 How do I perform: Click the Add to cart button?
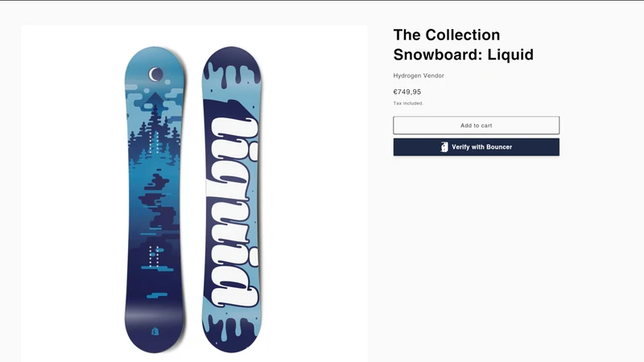tap(476, 125)
